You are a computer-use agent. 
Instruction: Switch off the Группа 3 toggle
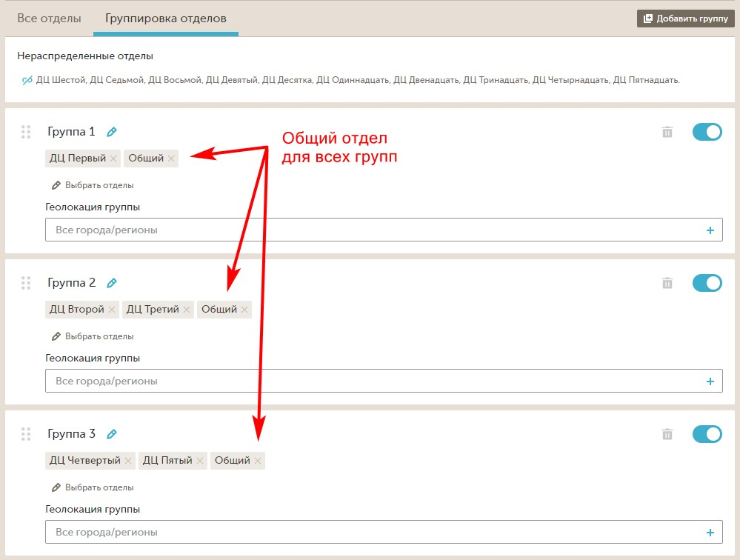707,434
